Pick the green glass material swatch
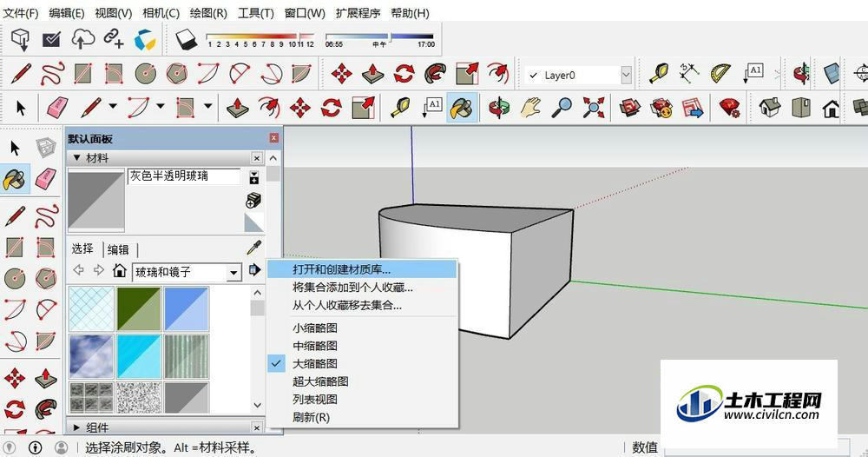 click(139, 308)
